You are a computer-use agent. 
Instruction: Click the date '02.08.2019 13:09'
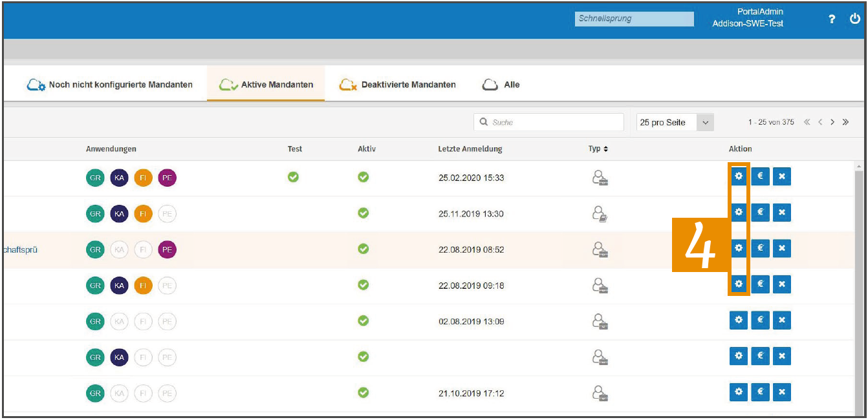[x=471, y=321]
